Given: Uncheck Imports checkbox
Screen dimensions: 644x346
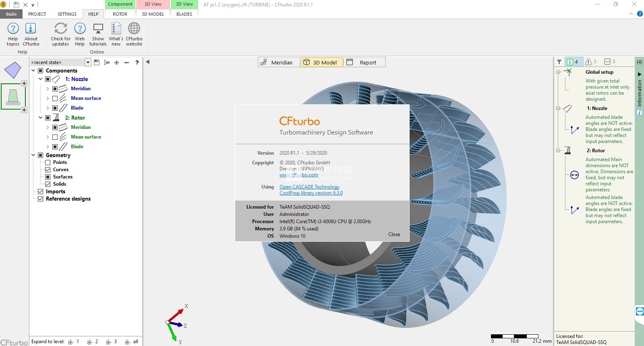Looking at the screenshot, I should coord(40,192).
